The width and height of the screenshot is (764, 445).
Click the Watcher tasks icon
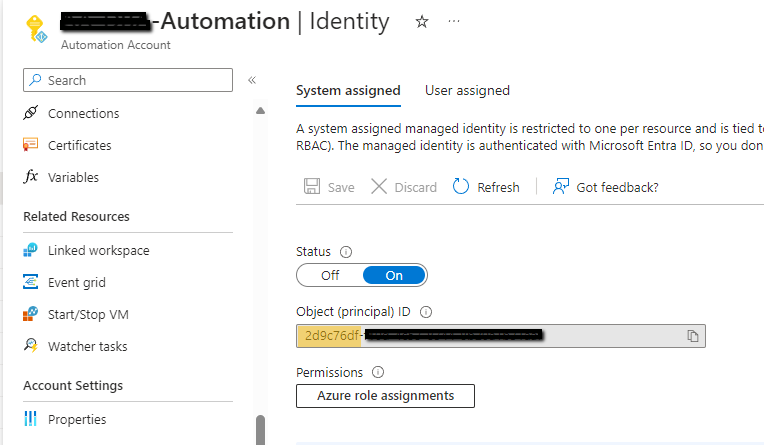31,346
